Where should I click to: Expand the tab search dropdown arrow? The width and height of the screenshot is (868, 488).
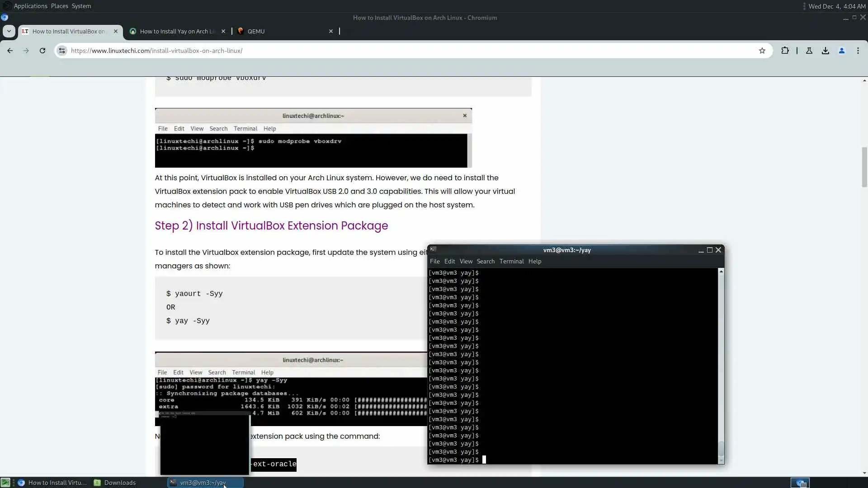(x=9, y=31)
